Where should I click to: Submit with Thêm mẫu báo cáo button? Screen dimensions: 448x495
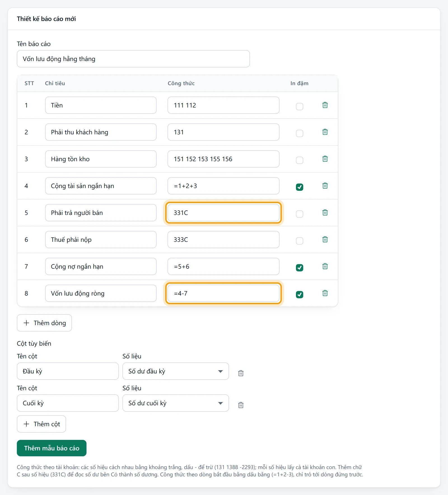(52, 448)
